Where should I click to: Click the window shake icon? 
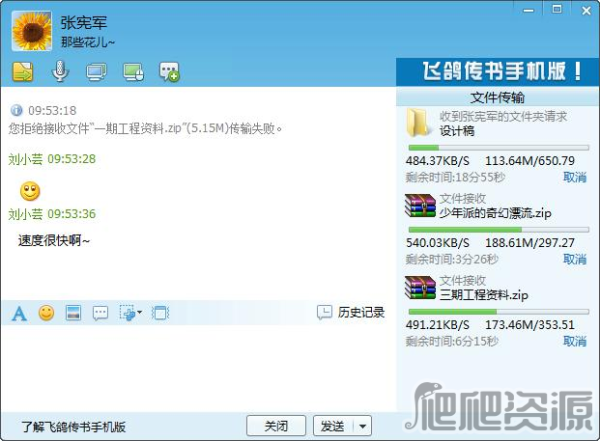(x=160, y=313)
